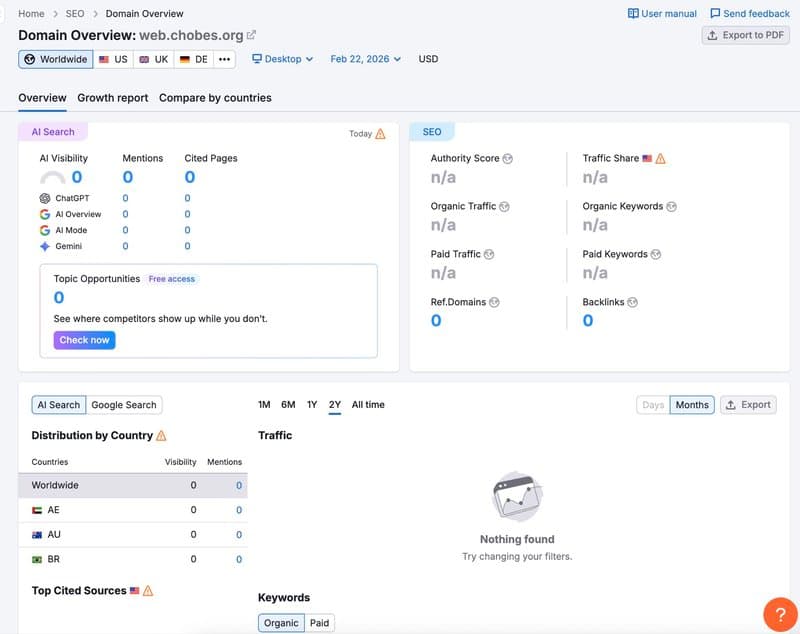The image size is (800, 634).
Task: Click the Nothing found illustration
Action: point(517,497)
